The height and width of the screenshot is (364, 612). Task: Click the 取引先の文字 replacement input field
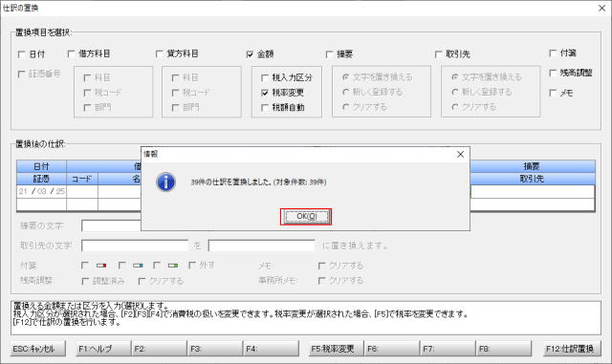point(261,246)
